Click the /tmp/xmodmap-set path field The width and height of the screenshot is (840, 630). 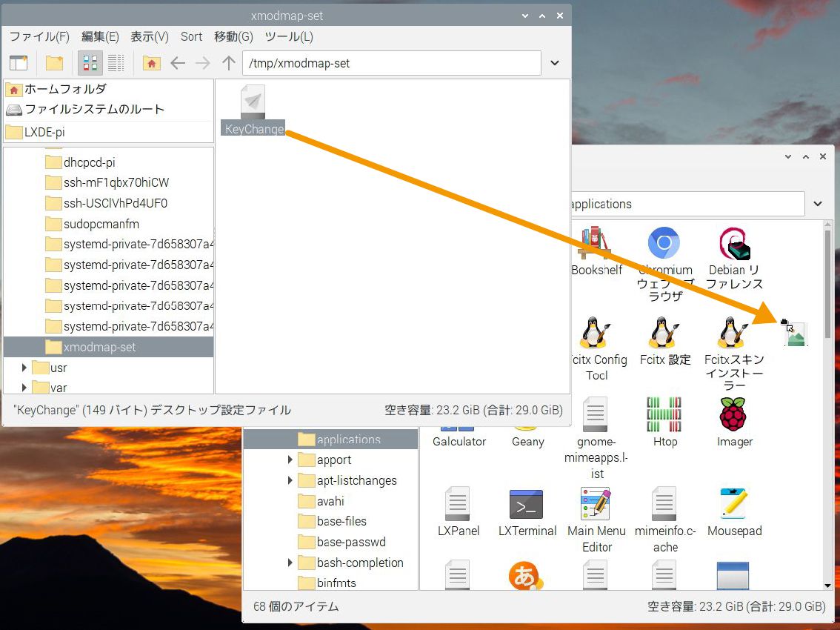pos(391,63)
